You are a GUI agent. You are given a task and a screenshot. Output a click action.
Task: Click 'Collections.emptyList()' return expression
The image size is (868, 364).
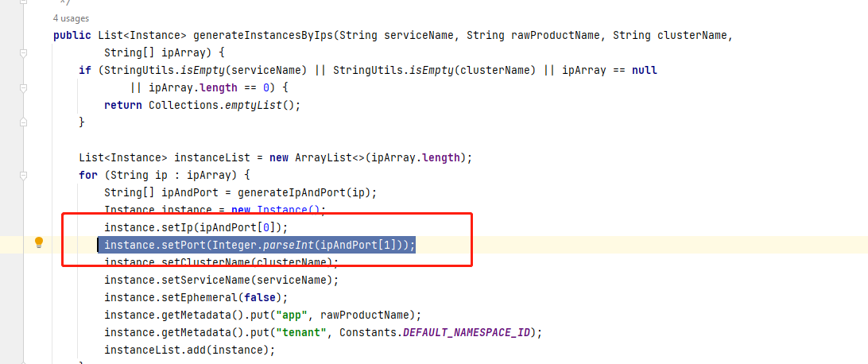point(222,105)
